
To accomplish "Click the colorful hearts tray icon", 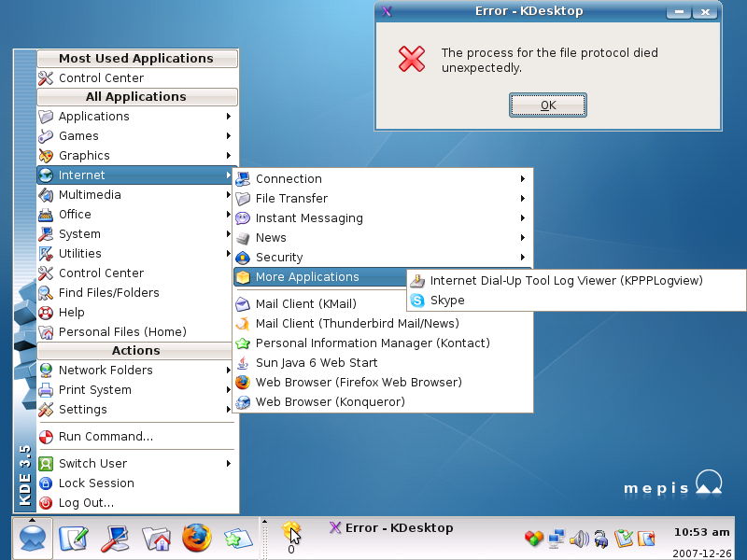I will click(533, 539).
